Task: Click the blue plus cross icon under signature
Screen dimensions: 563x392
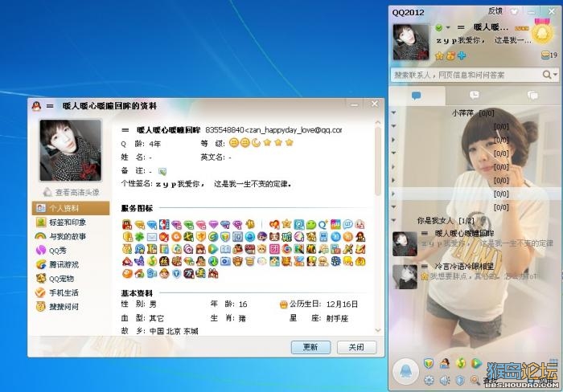Action: pos(462,55)
